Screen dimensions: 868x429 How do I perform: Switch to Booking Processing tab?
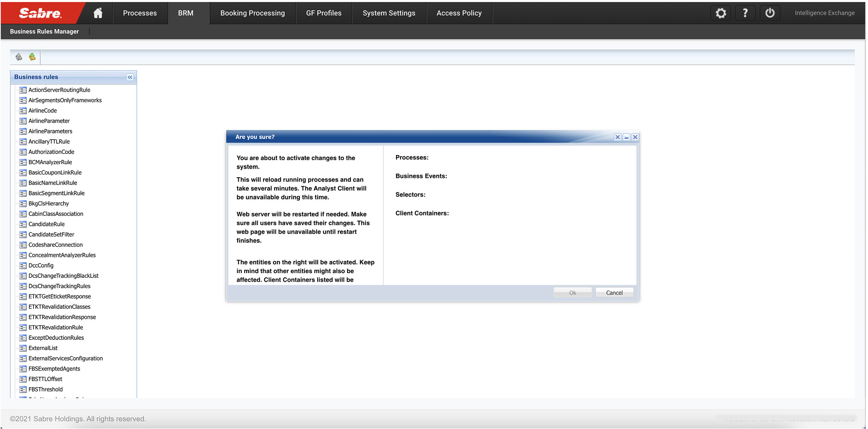click(253, 13)
